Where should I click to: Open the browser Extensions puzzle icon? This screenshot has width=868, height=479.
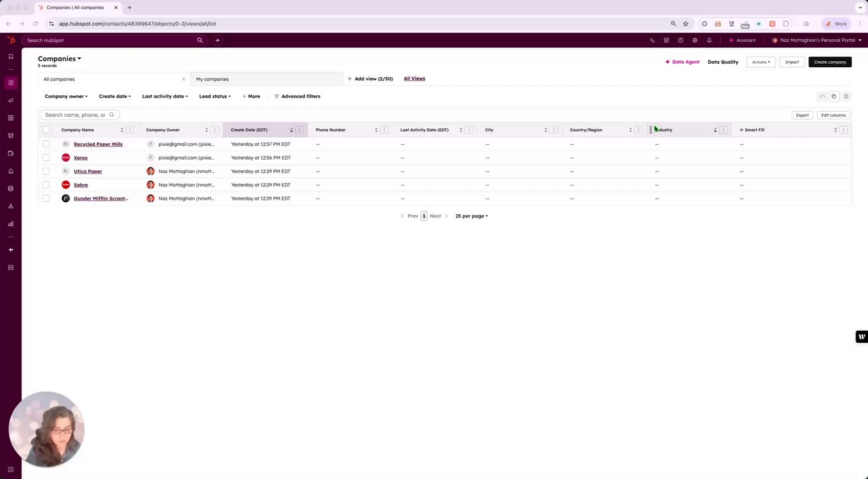[x=786, y=24]
